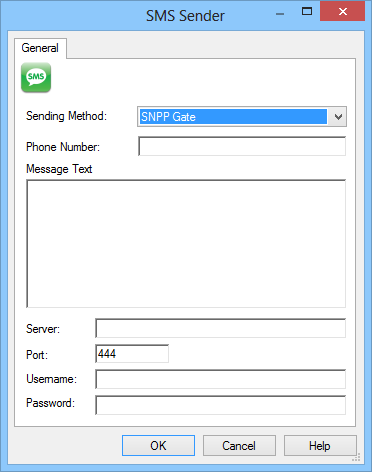
Task: Focus the Server input field
Action: 221,328
